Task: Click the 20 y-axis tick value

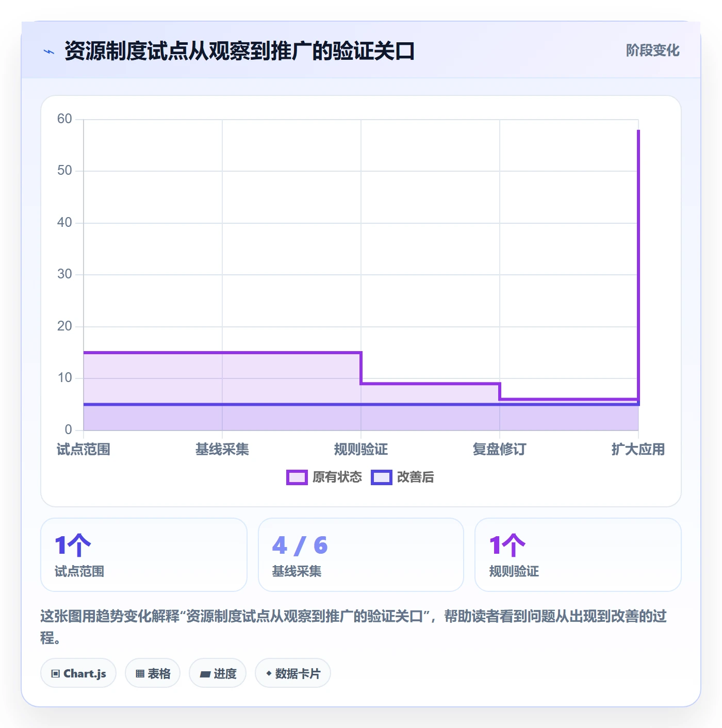Action: [x=64, y=326]
